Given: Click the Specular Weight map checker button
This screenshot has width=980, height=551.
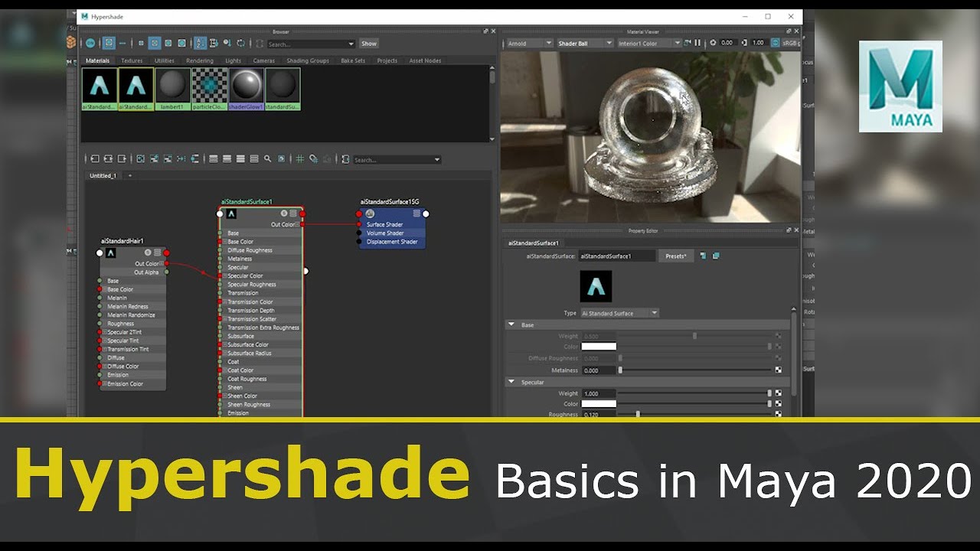Looking at the screenshot, I should pyautogui.click(x=779, y=393).
